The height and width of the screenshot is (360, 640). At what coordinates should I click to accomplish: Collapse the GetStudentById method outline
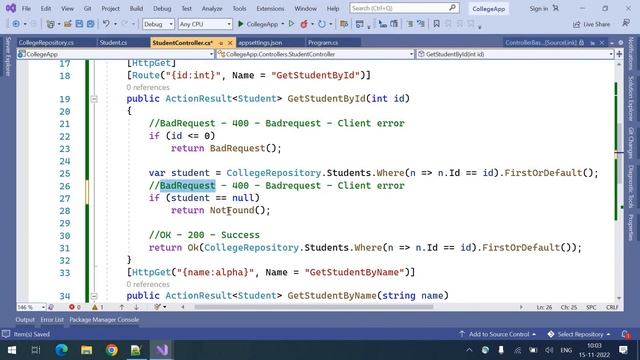[x=94, y=99]
